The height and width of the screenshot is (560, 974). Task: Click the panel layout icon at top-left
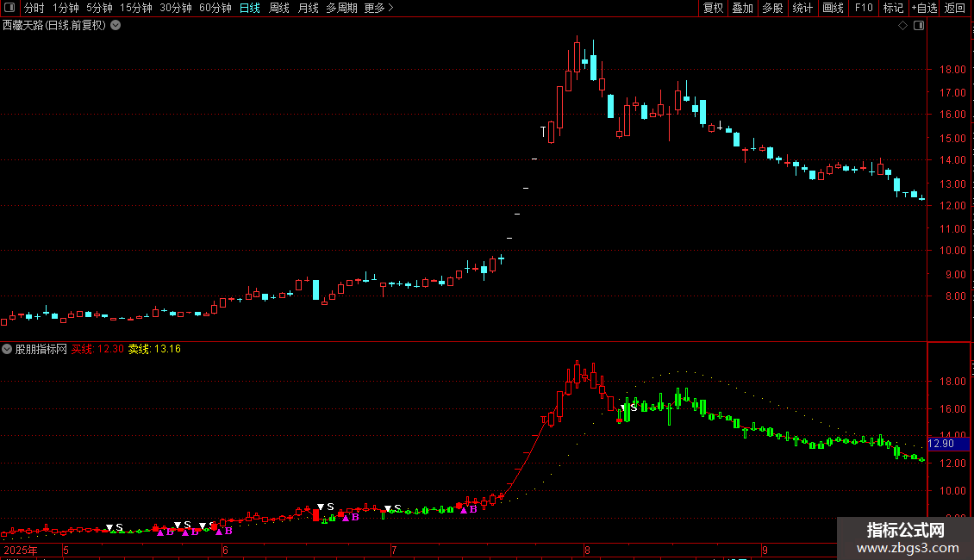9,8
